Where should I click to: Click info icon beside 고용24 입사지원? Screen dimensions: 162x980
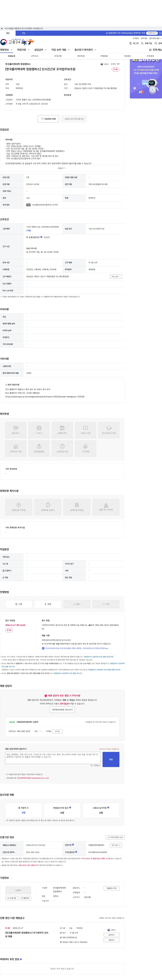(108, 807)
